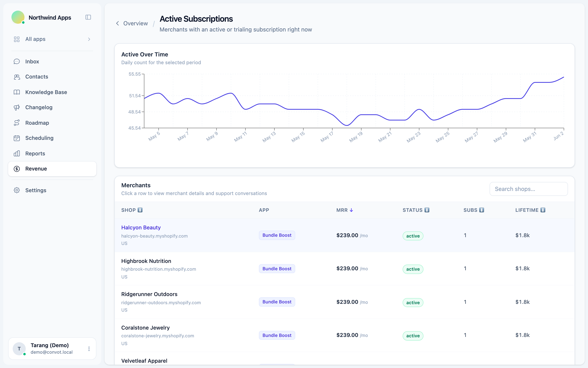588x368 pixels.
Task: Click the Roadmap route icon
Action: pyautogui.click(x=17, y=123)
